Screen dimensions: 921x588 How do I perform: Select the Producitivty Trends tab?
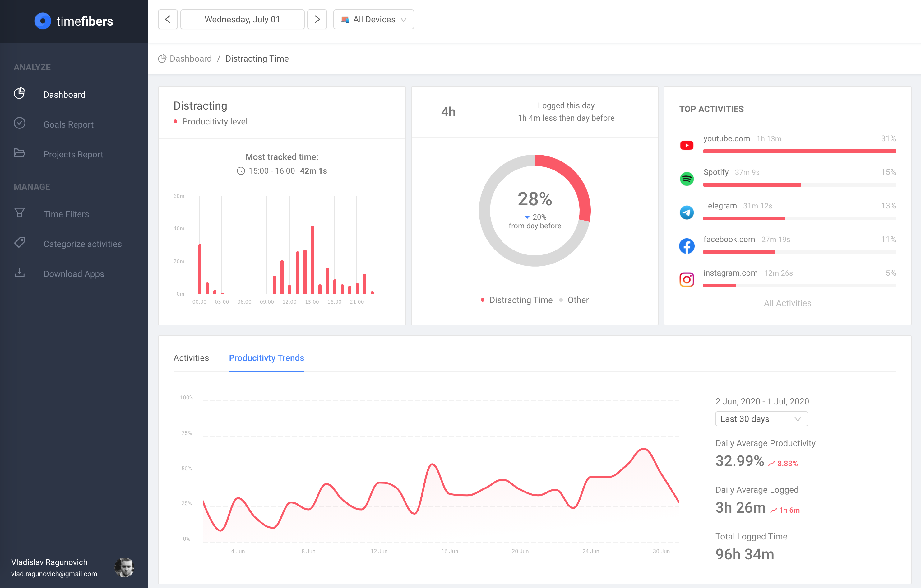tap(266, 358)
